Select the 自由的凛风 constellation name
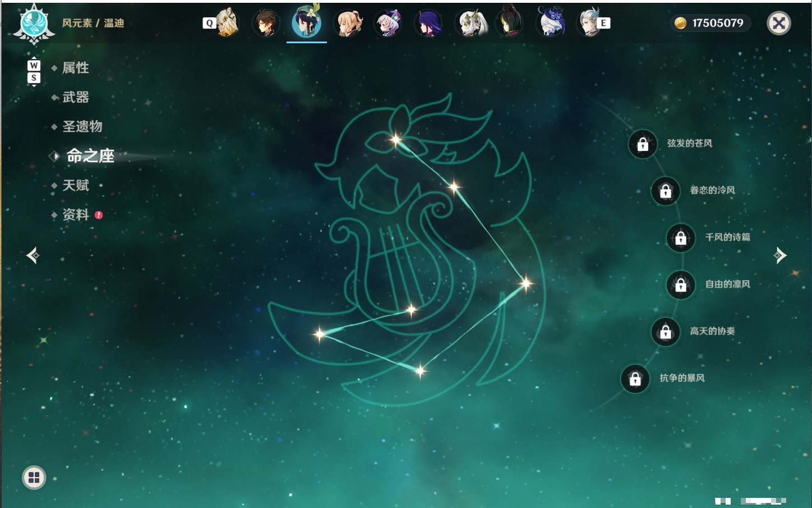The width and height of the screenshot is (812, 508). click(x=727, y=284)
